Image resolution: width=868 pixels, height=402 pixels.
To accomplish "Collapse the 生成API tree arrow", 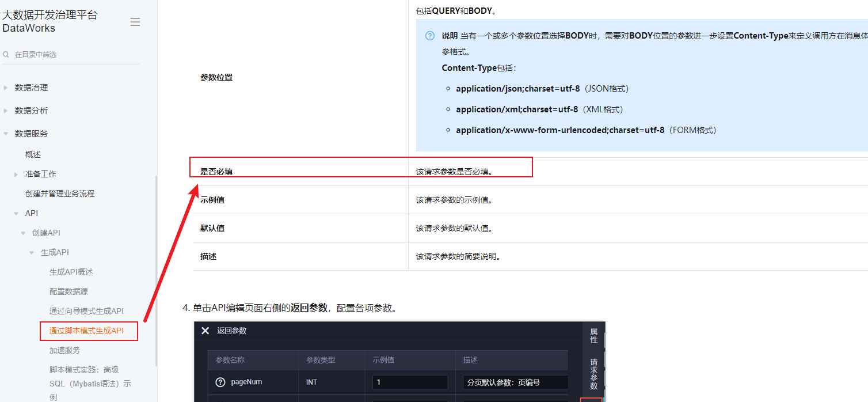I will pyautogui.click(x=32, y=252).
